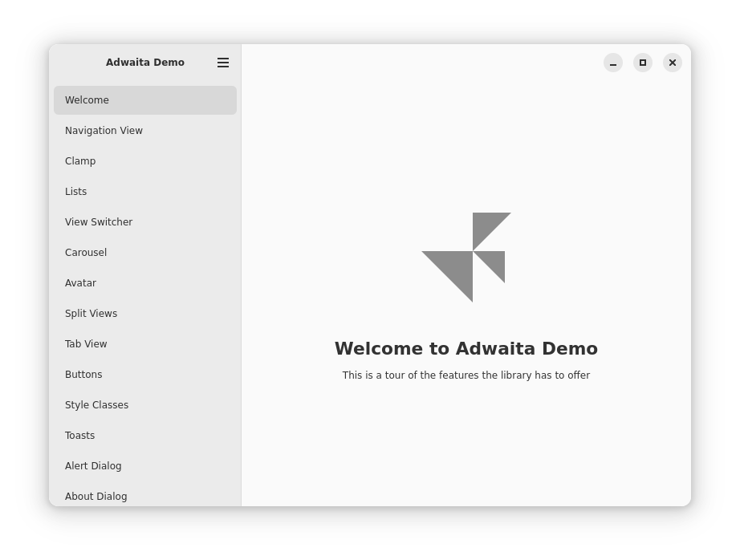
Task: Open the hamburger main menu
Action: (x=223, y=63)
